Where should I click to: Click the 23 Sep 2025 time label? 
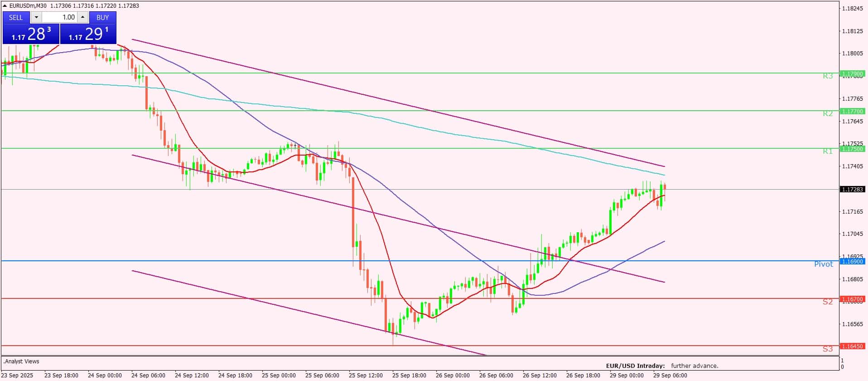(17, 376)
